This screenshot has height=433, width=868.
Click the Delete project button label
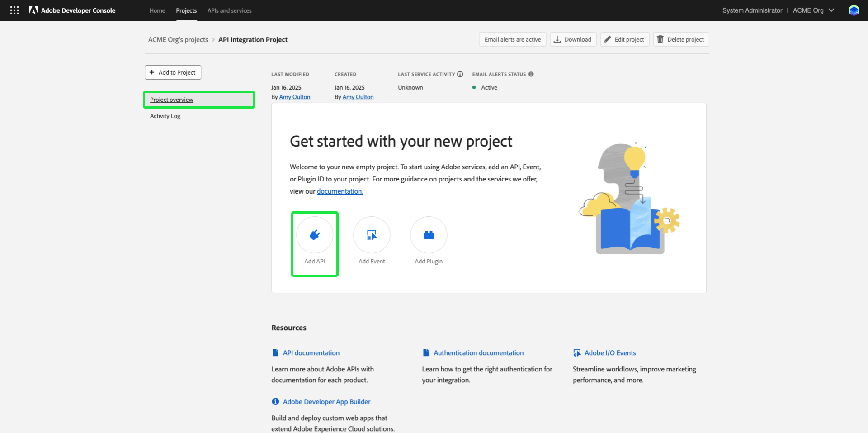coord(685,39)
